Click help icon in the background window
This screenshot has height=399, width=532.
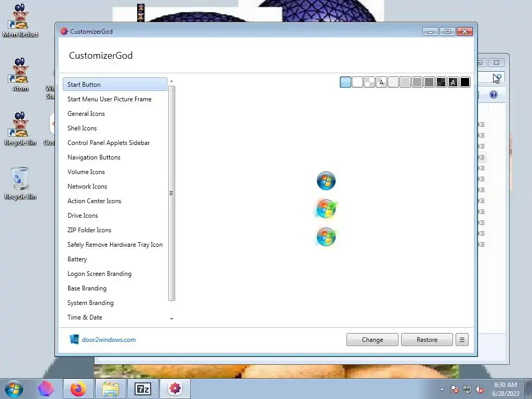494,95
